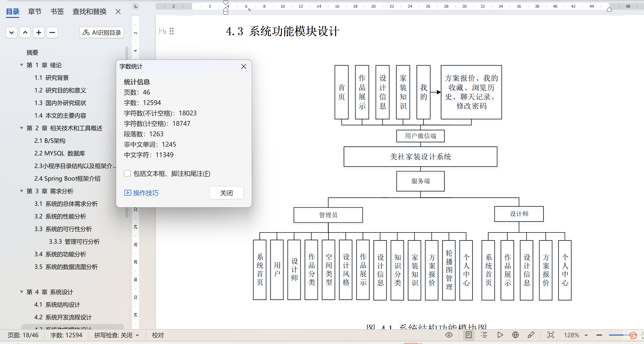Collapse 第 3 章 需求分析 tree node
644x344 pixels.
coord(22,191)
